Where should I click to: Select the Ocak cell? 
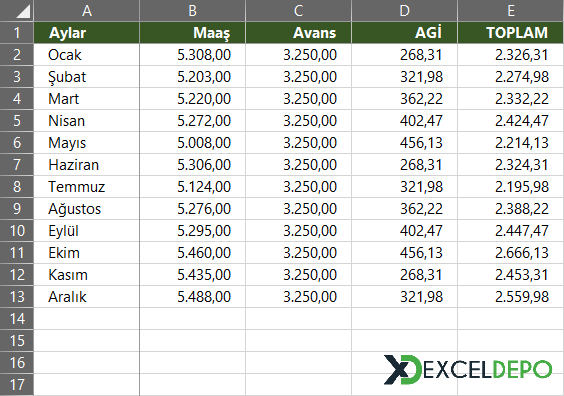pos(87,55)
